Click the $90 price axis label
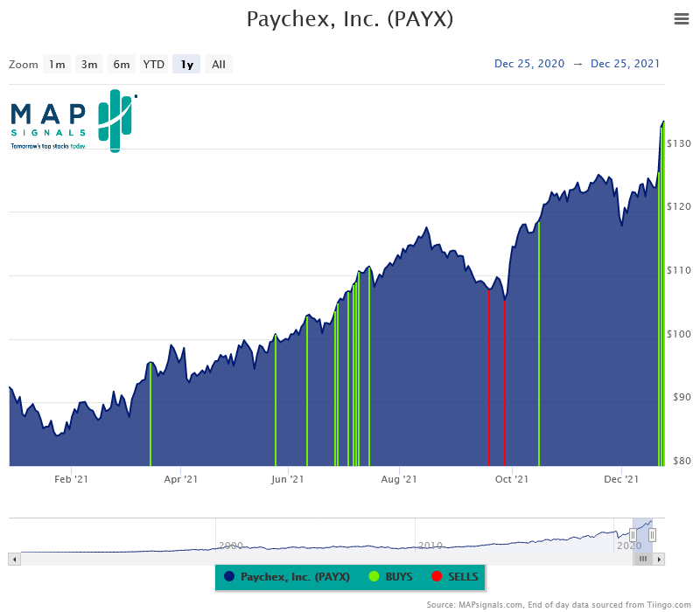 [682, 397]
